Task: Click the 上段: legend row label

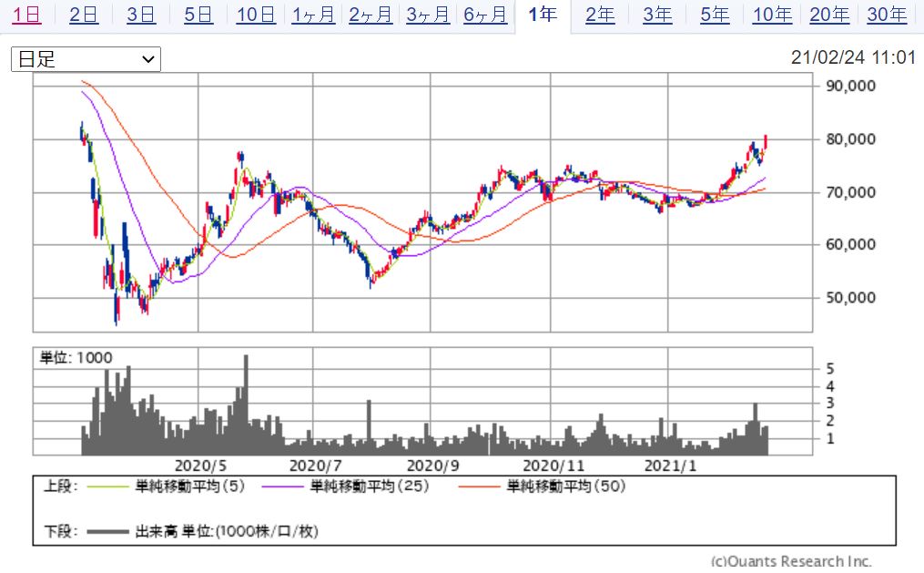Action: (60, 486)
